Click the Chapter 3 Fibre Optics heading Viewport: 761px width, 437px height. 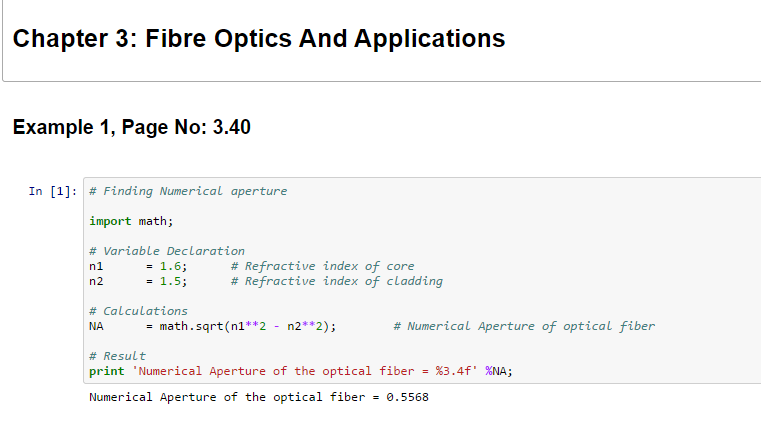point(259,39)
